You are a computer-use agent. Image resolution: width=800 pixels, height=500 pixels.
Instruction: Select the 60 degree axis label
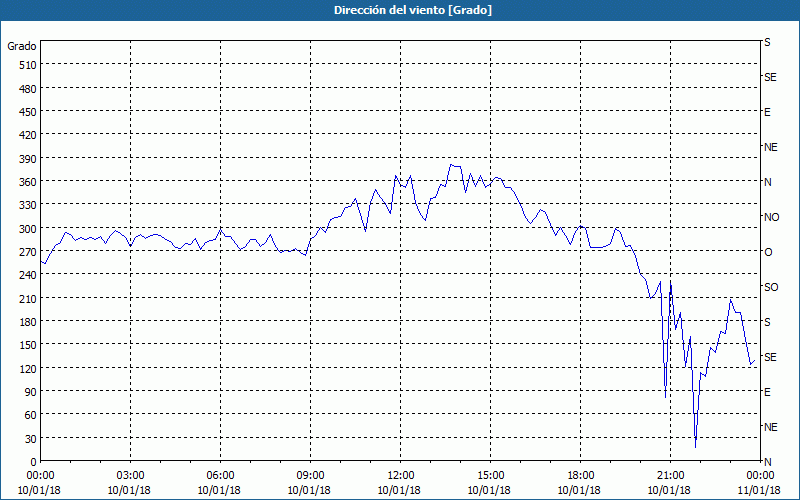pos(31,415)
